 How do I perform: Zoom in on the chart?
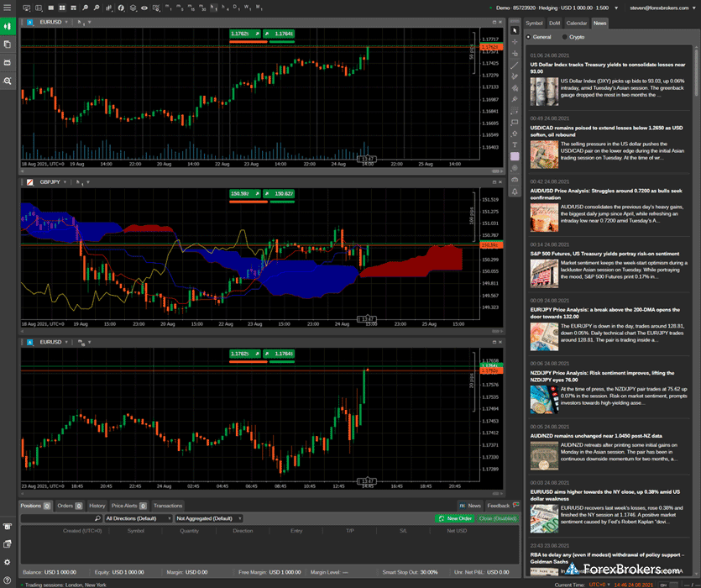(x=86, y=8)
